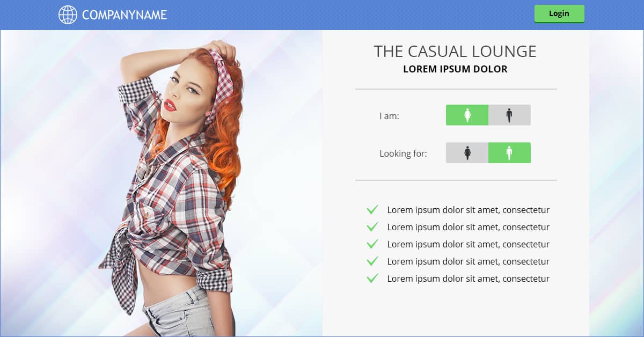
Task: Select male icon in 'I am' row
Action: tap(509, 115)
